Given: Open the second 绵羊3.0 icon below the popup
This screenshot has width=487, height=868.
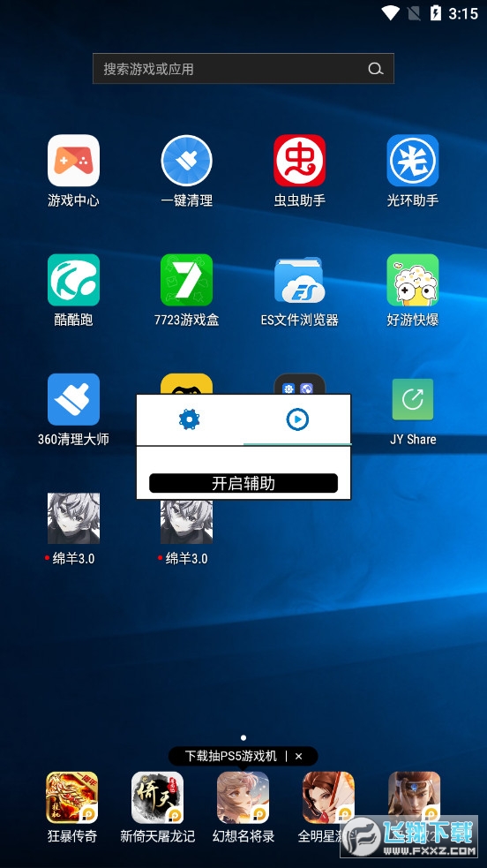Looking at the screenshot, I should (x=186, y=522).
